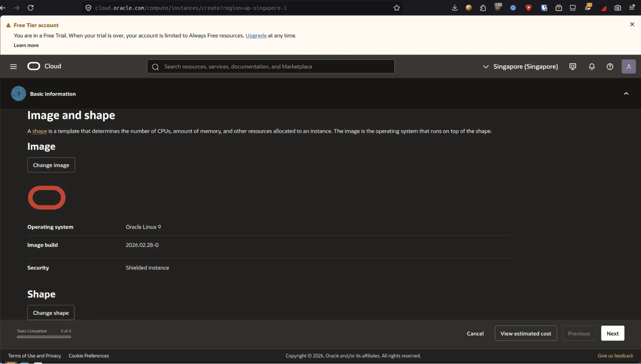Follow the Upgrade link in the banner
Viewport: 641px width, 364px height.
click(x=256, y=36)
